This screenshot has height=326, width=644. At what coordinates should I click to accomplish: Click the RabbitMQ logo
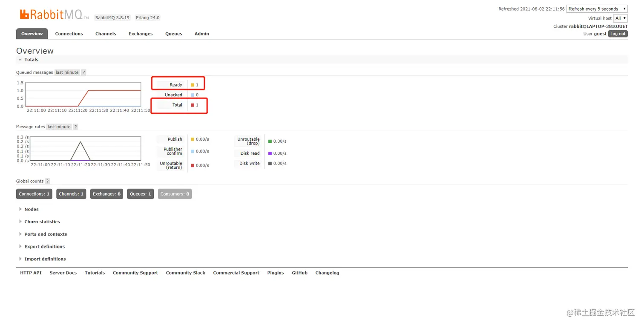tap(54, 15)
